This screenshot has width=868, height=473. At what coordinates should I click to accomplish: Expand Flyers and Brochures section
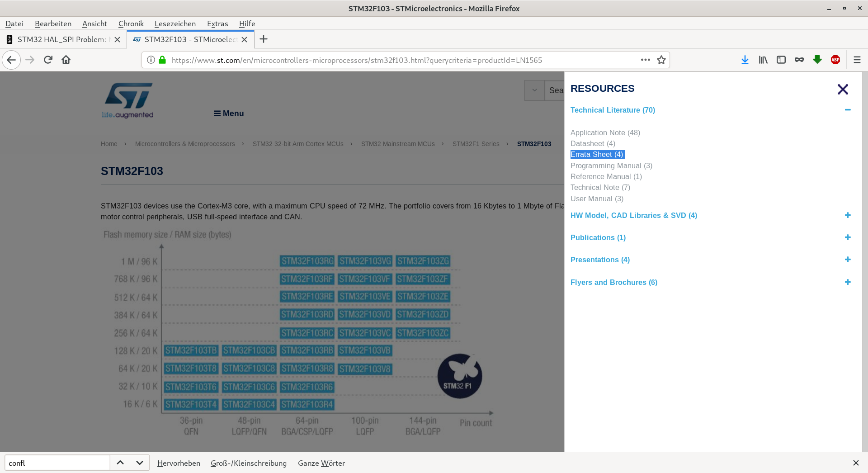coord(848,282)
